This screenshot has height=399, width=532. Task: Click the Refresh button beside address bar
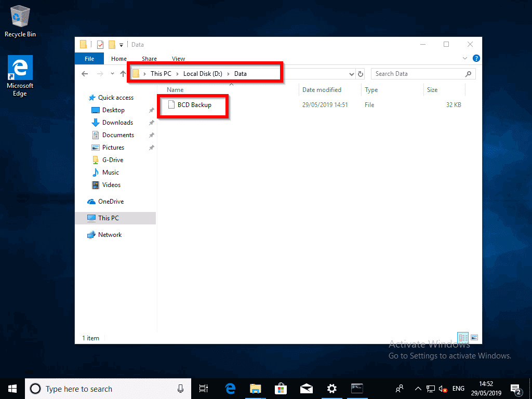coord(361,74)
